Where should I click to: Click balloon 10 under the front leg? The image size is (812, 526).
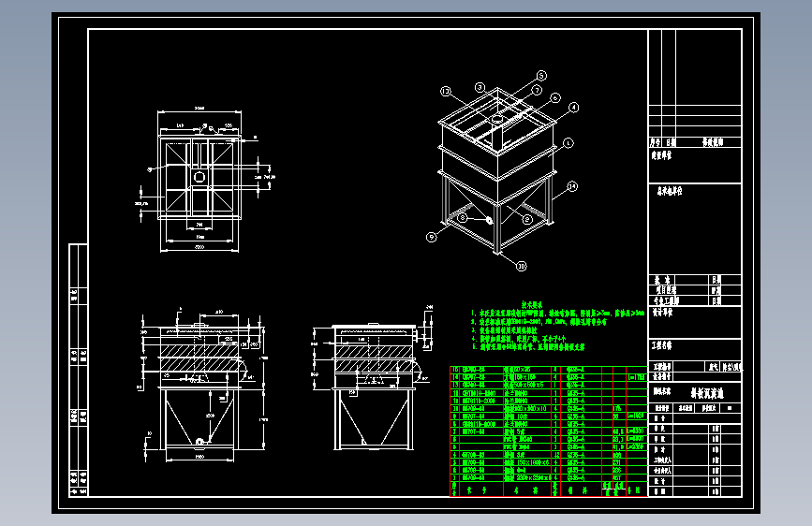tap(521, 266)
